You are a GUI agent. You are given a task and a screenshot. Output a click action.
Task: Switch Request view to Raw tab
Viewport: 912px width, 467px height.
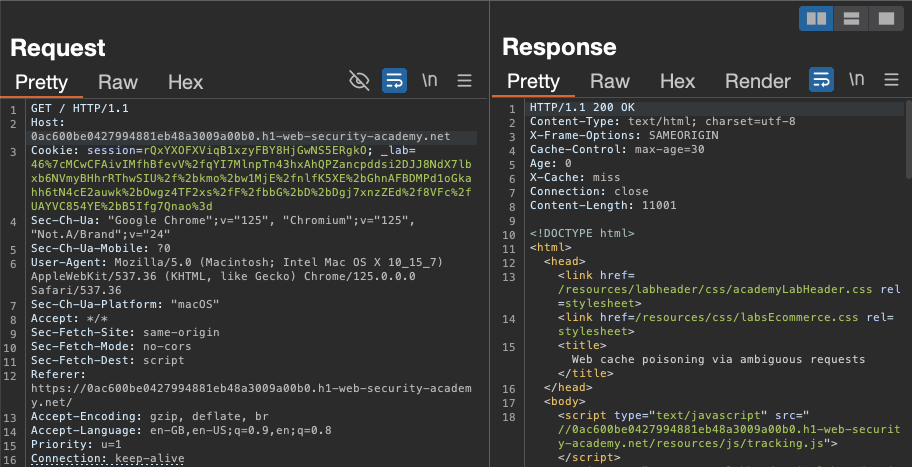[118, 82]
